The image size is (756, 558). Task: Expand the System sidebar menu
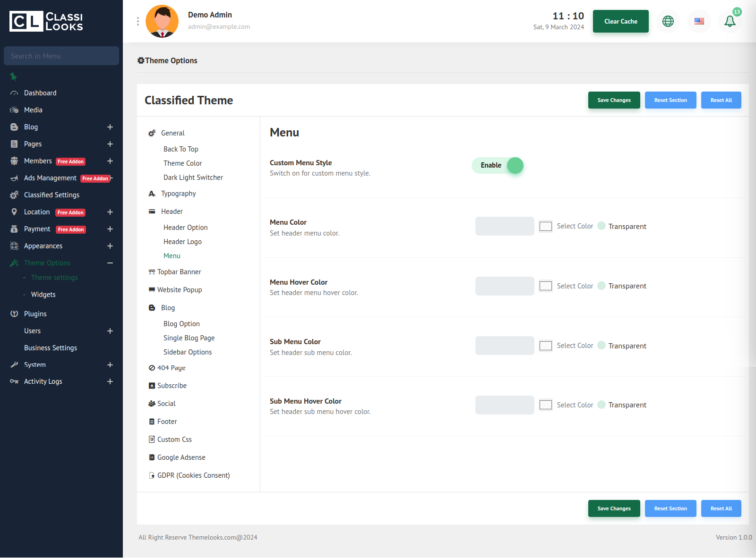pyautogui.click(x=110, y=365)
